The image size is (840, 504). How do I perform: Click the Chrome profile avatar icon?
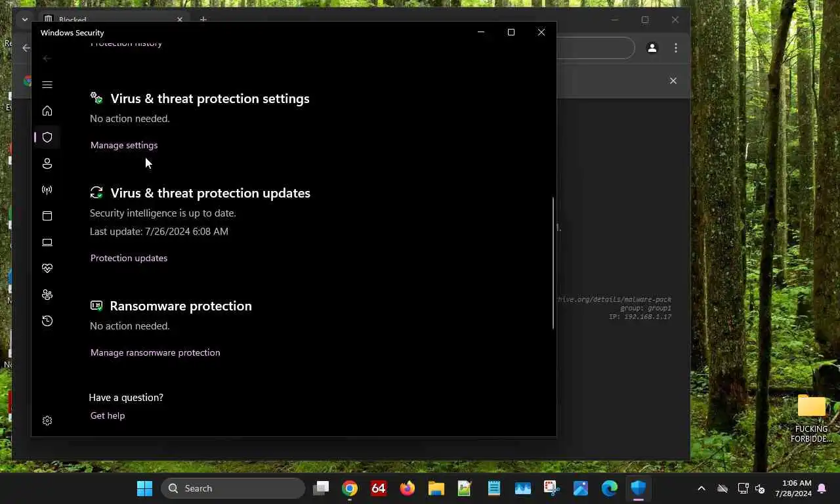click(x=652, y=48)
